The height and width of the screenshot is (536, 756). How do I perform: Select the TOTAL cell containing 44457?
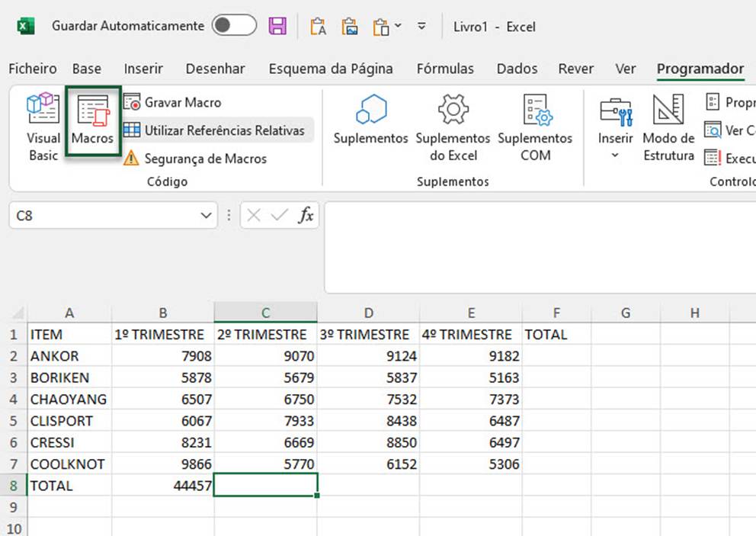coord(162,485)
